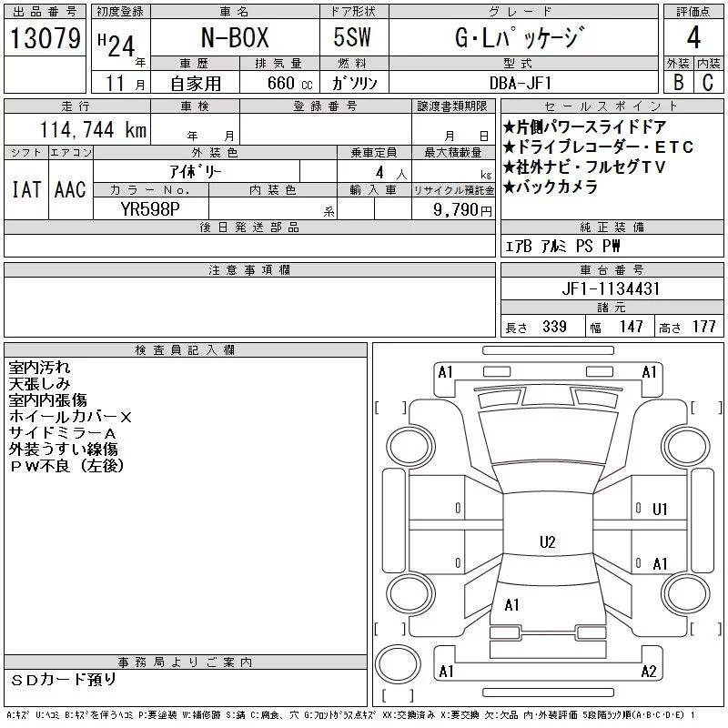Click the registration month 11 月
Image resolution: width=728 pixels, height=728 pixels.
click(x=126, y=83)
